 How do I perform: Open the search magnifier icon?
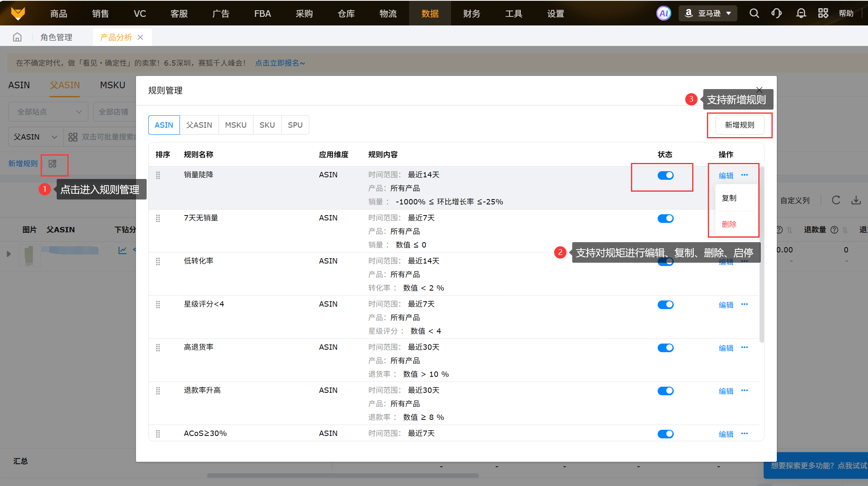click(754, 14)
